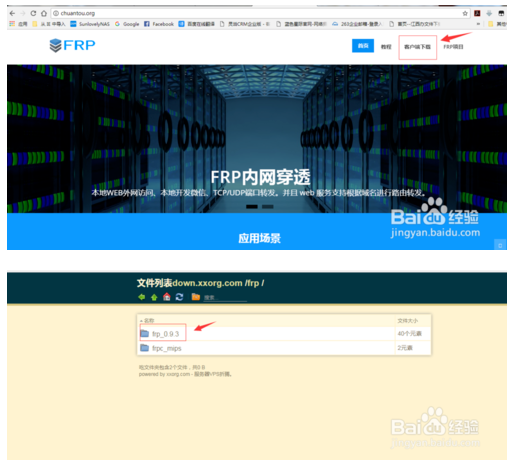Screen dimensions: 515x463
Task: Open the 客户端下载 nav item
Action: 417,47
